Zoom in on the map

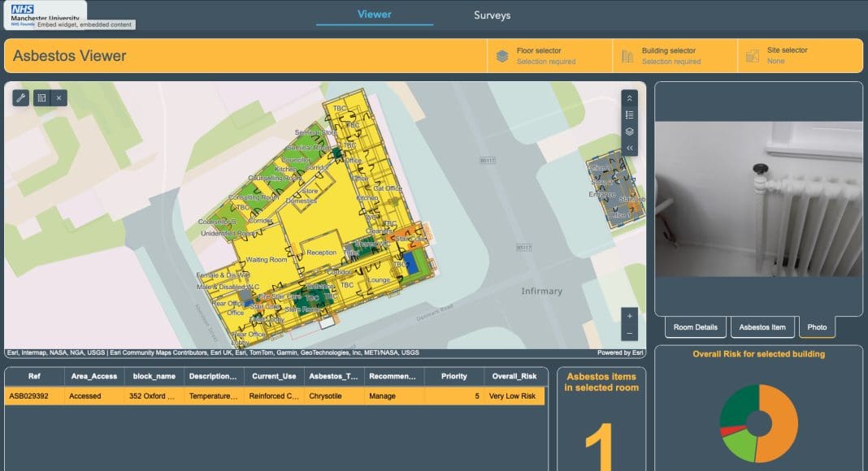point(630,316)
